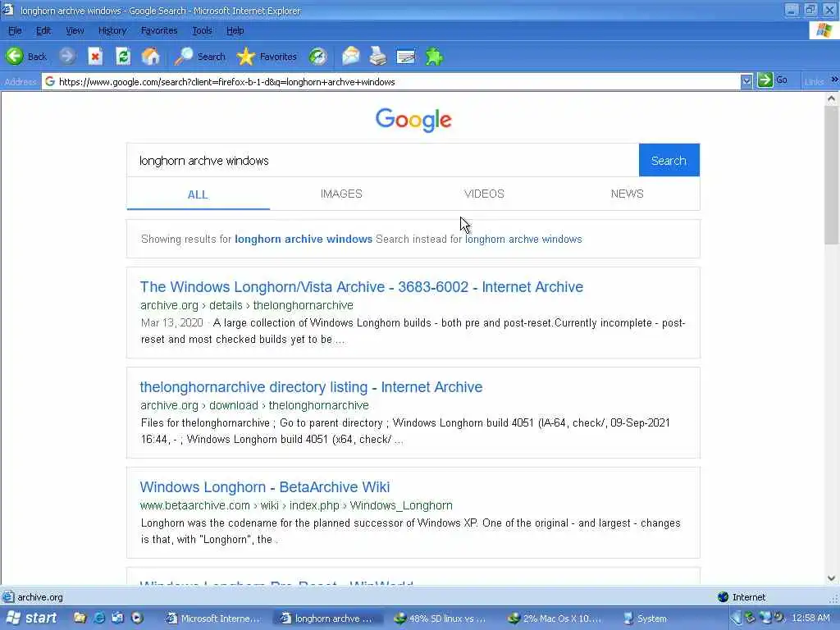Click the third quick launch icon

click(118, 618)
